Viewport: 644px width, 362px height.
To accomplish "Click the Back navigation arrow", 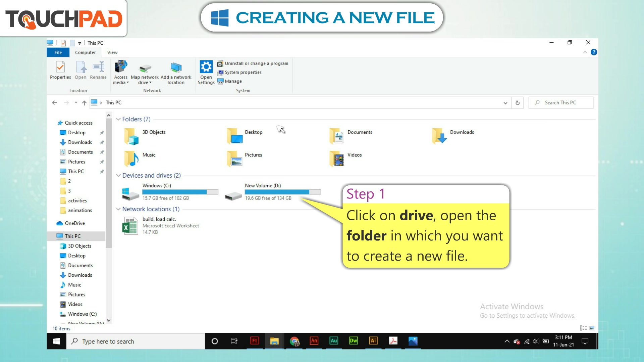I will tap(55, 103).
